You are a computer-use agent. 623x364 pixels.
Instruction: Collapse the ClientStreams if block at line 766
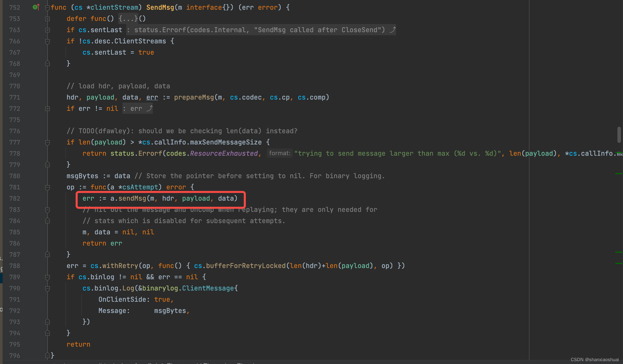tap(47, 41)
